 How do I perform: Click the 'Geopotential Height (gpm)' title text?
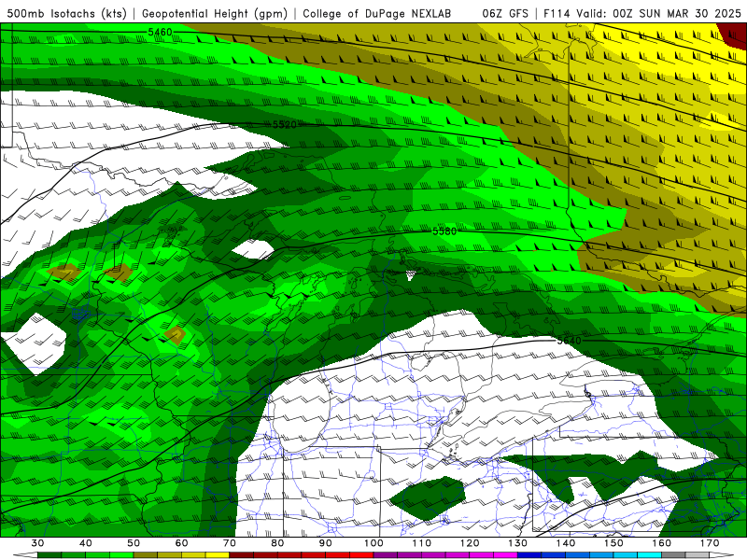[215, 14]
